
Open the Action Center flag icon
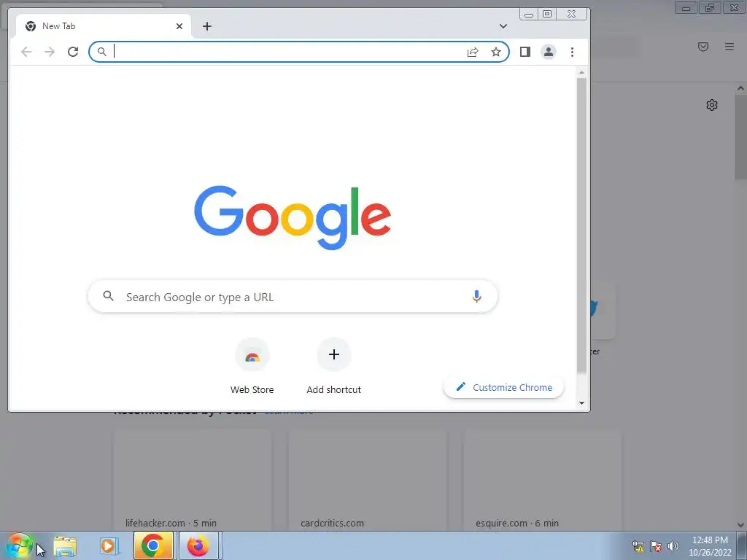tap(656, 546)
